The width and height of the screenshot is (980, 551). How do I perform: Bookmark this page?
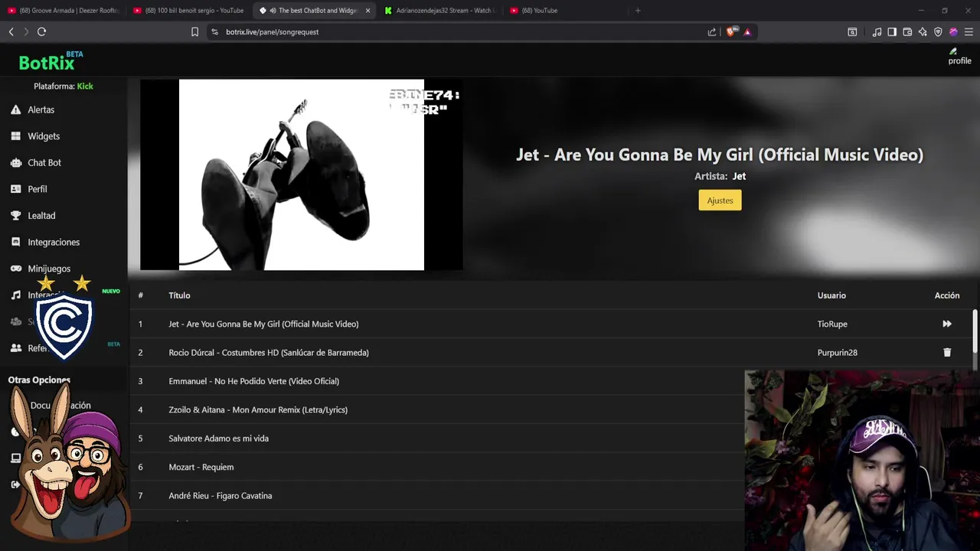tap(194, 31)
